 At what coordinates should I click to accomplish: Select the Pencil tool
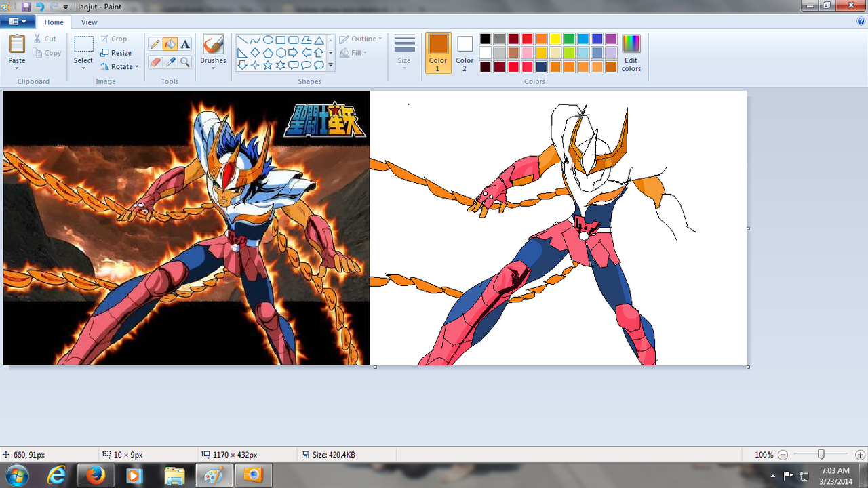pyautogui.click(x=155, y=45)
